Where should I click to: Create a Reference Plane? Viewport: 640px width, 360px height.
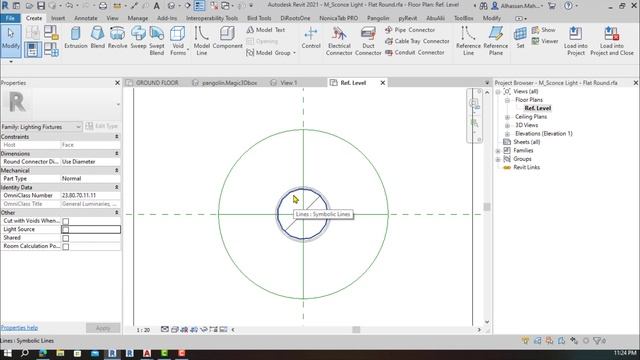click(496, 41)
